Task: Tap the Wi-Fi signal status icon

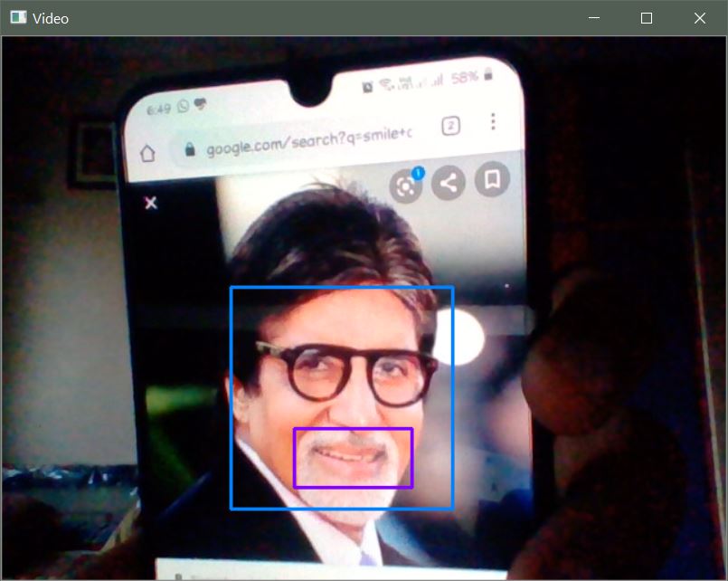Action: [x=385, y=84]
